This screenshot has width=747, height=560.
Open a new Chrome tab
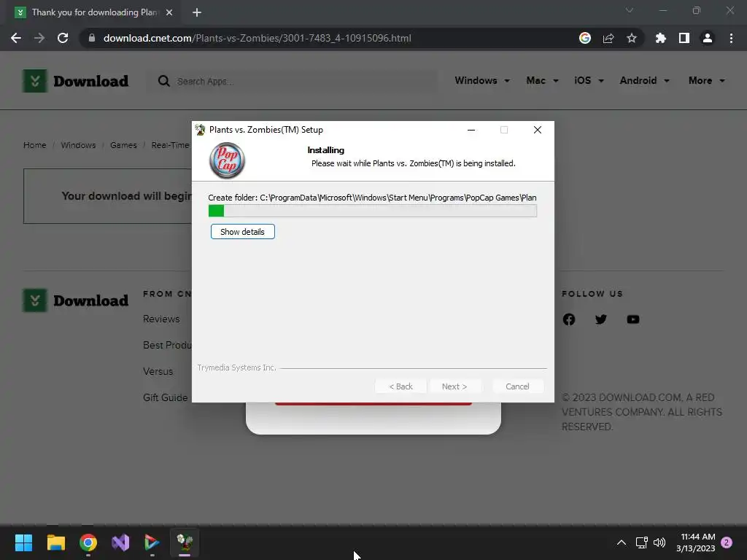[197, 12]
